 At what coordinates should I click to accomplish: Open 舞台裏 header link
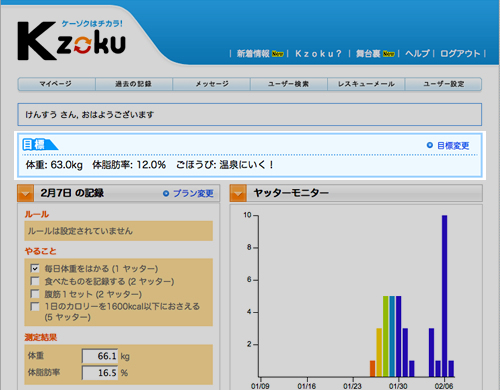[368, 54]
